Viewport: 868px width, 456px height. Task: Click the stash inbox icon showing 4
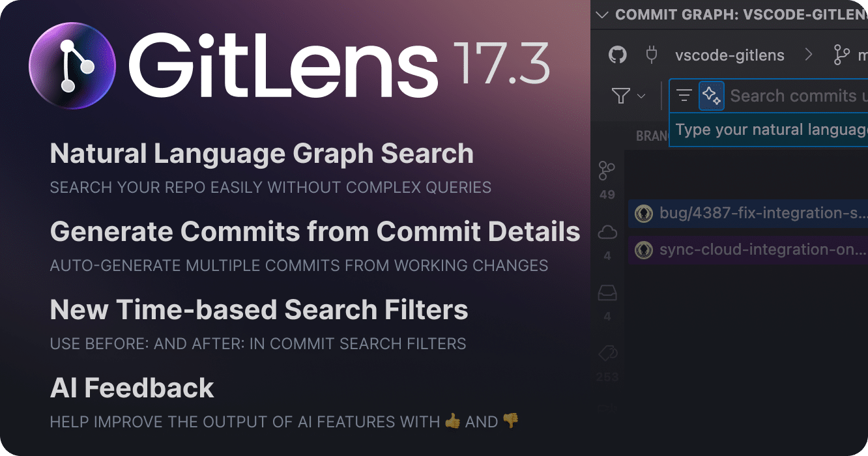607,294
